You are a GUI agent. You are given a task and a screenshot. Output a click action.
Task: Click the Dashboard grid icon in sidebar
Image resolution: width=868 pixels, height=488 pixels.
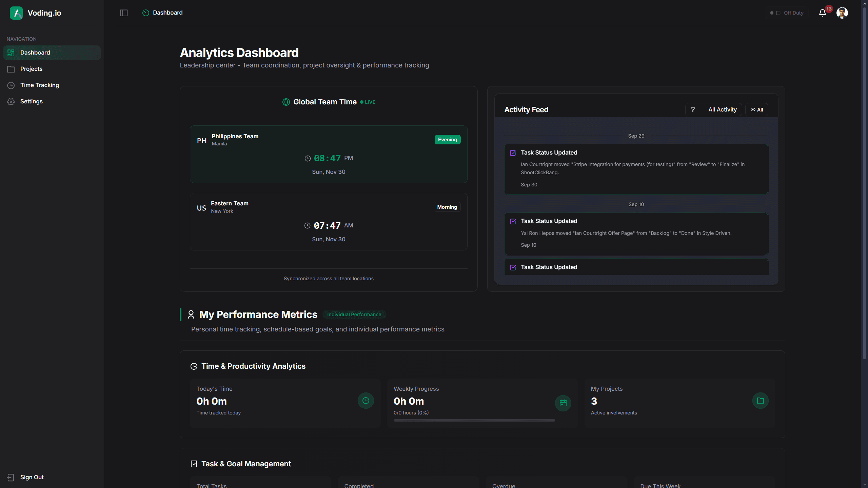point(11,53)
